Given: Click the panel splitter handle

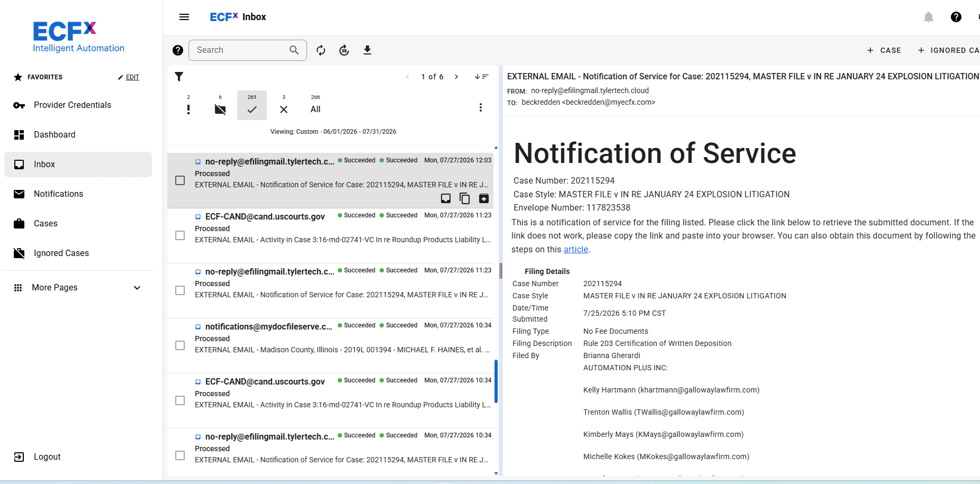Looking at the screenshot, I should (501, 271).
